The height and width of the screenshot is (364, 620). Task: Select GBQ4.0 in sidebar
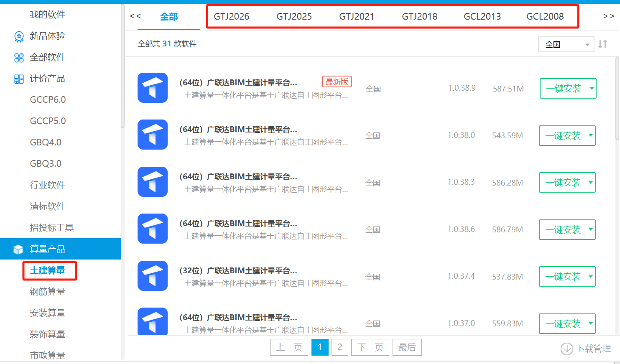46,142
